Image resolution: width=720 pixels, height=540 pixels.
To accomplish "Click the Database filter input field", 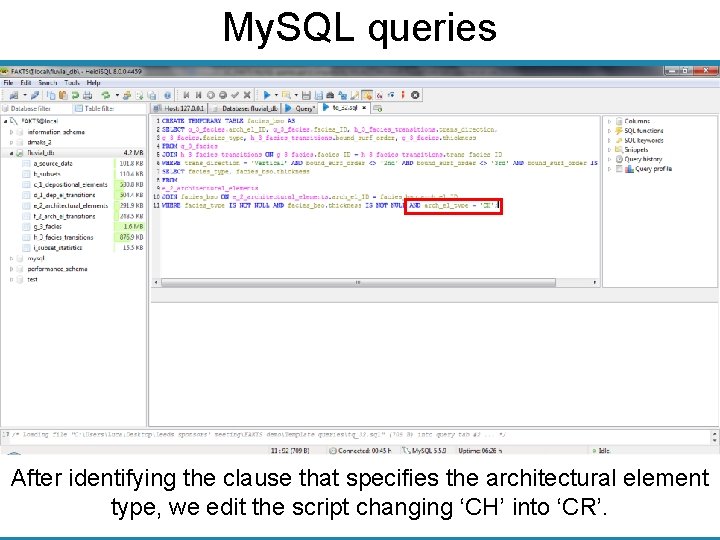I will point(36,108).
